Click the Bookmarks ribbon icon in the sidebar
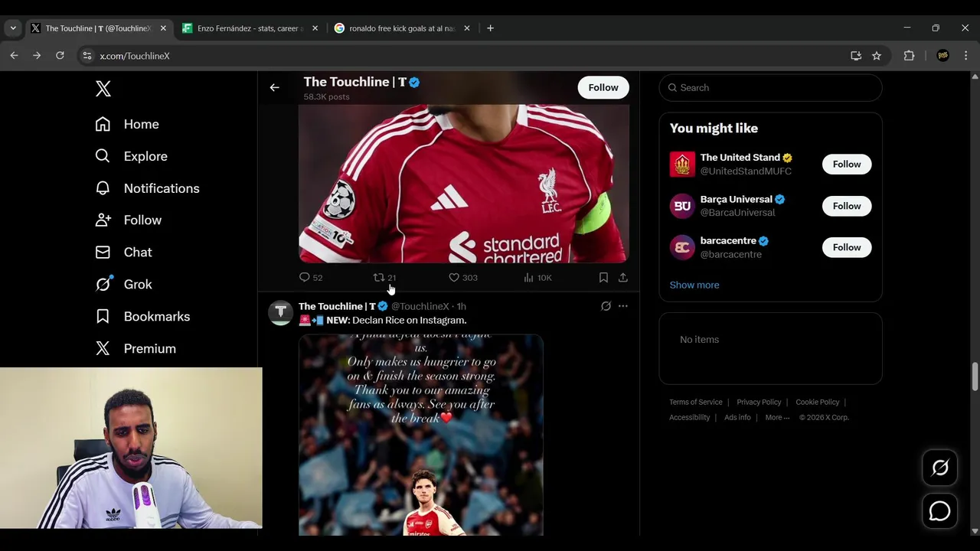The image size is (980, 551). click(x=103, y=316)
